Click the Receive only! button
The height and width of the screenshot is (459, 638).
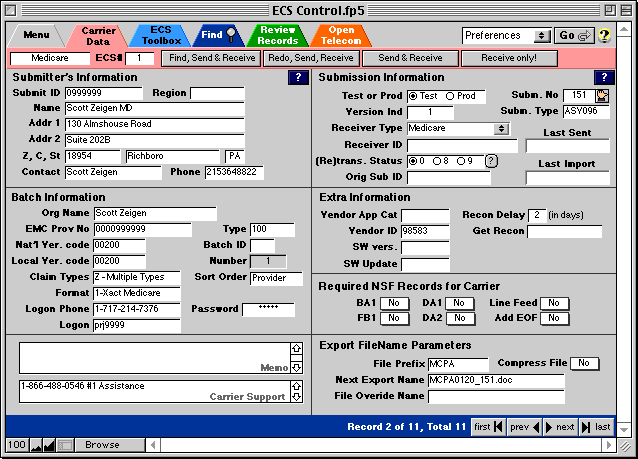[x=510, y=59]
